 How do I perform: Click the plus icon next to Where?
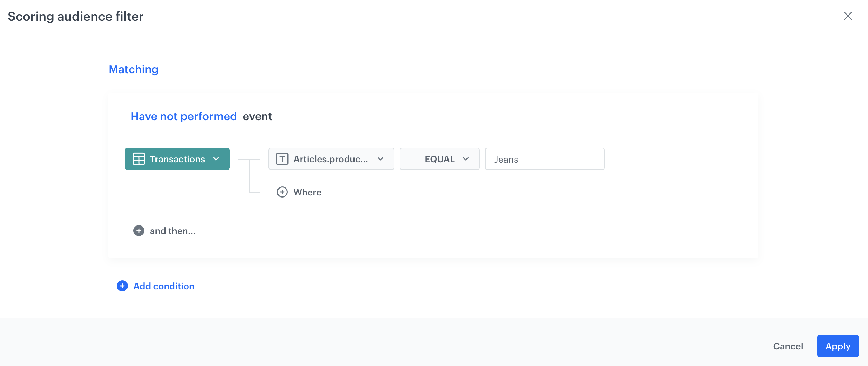coord(282,192)
